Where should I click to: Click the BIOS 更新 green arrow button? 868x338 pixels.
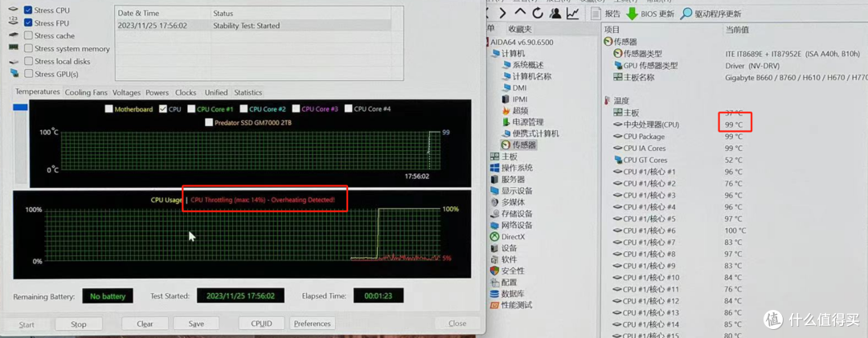650,14
